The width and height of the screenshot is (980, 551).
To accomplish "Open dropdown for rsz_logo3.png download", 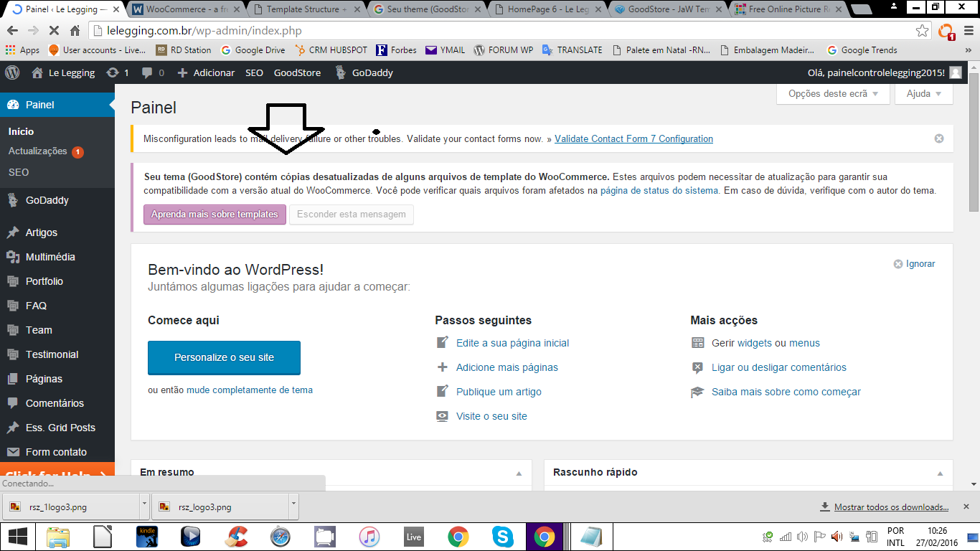I will [x=293, y=507].
